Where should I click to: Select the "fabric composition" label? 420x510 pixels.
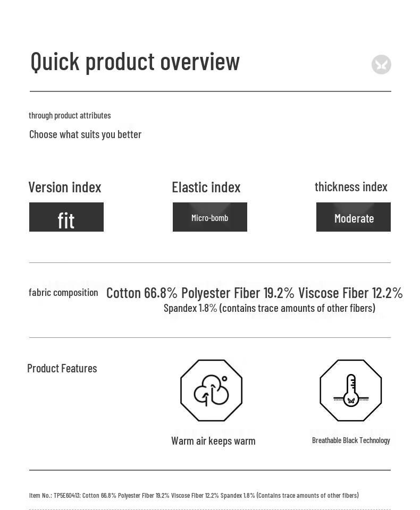click(63, 292)
